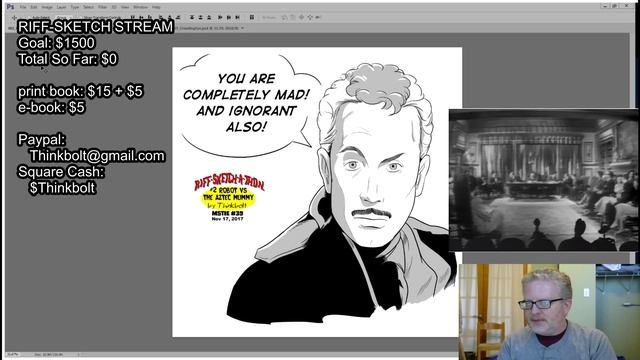Click the zoom percentage field in status bar
Image resolution: width=640 pixels, height=360 pixels.
pyautogui.click(x=12, y=355)
